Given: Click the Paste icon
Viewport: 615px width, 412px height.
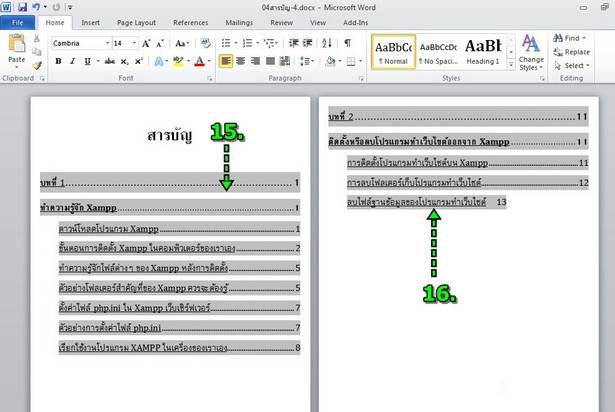Looking at the screenshot, I should click(16, 44).
